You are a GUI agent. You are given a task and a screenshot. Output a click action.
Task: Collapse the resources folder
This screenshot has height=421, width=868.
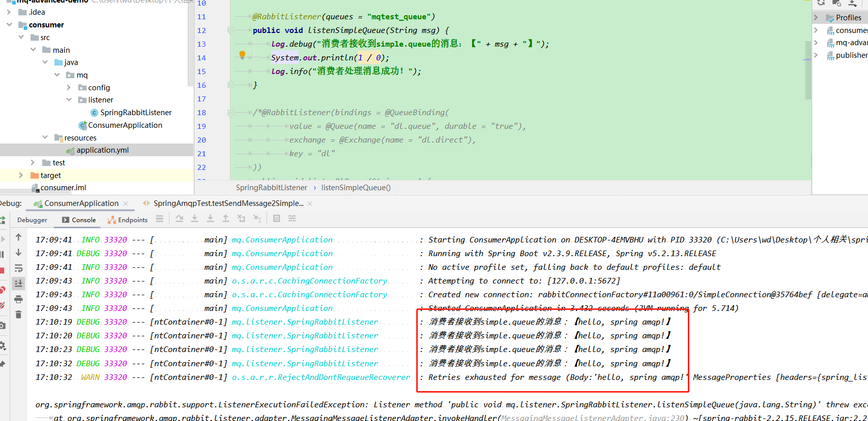pyautogui.click(x=45, y=137)
